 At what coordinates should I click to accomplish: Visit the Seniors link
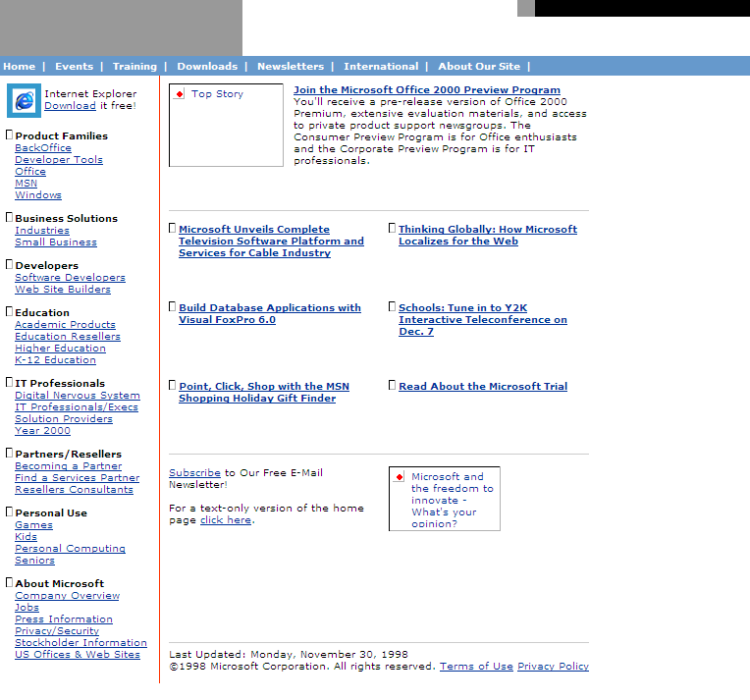tap(35, 561)
